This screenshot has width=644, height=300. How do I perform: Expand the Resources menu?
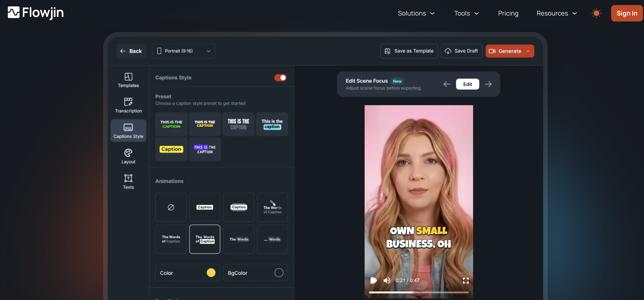click(x=557, y=13)
